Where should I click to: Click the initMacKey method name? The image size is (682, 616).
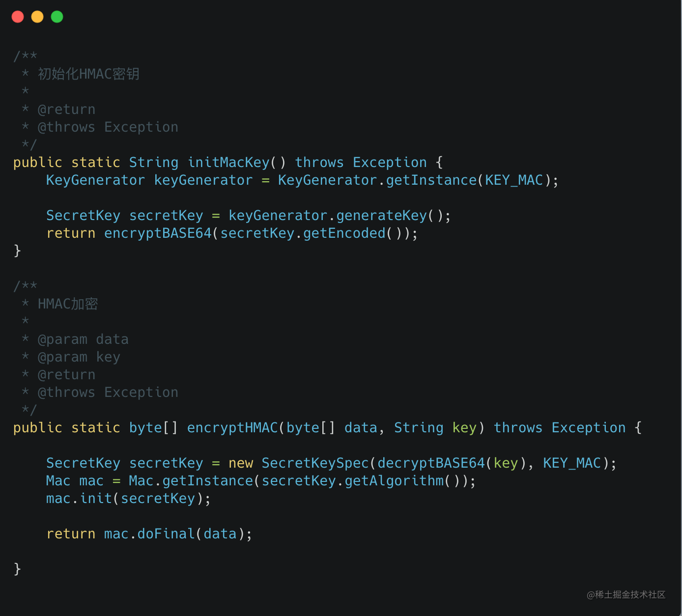pos(228,163)
